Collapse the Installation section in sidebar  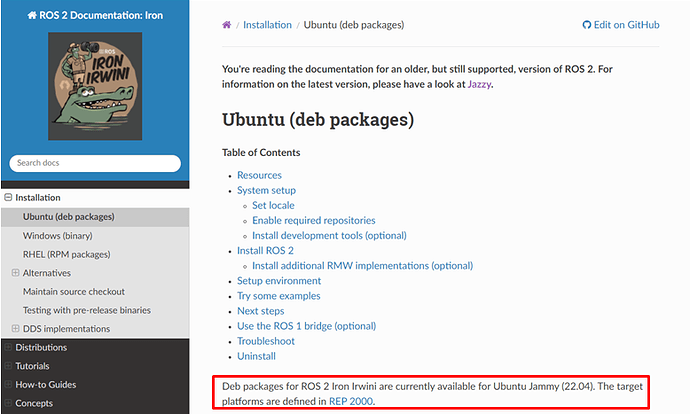(9, 198)
